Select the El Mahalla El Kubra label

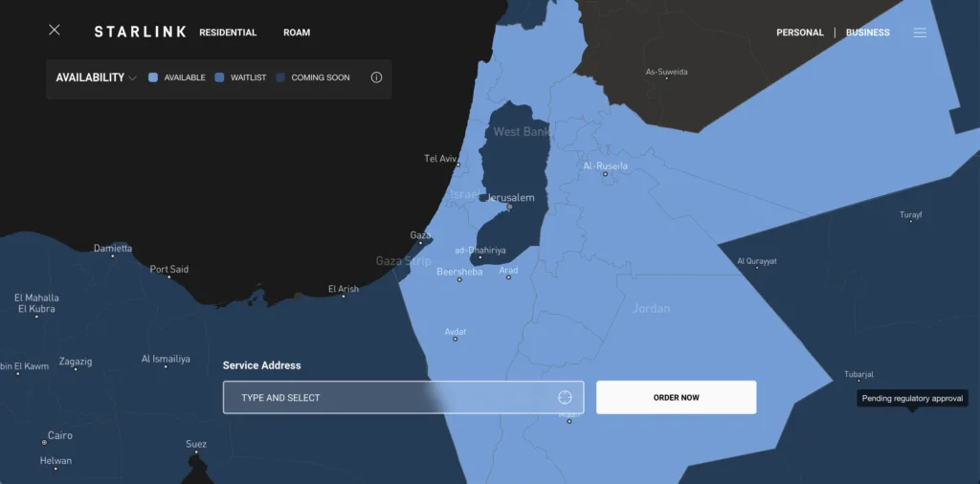point(36,303)
